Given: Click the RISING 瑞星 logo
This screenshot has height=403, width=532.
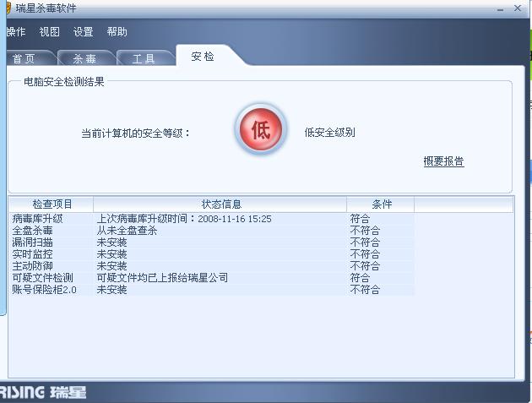Looking at the screenshot, I should click(x=43, y=393).
